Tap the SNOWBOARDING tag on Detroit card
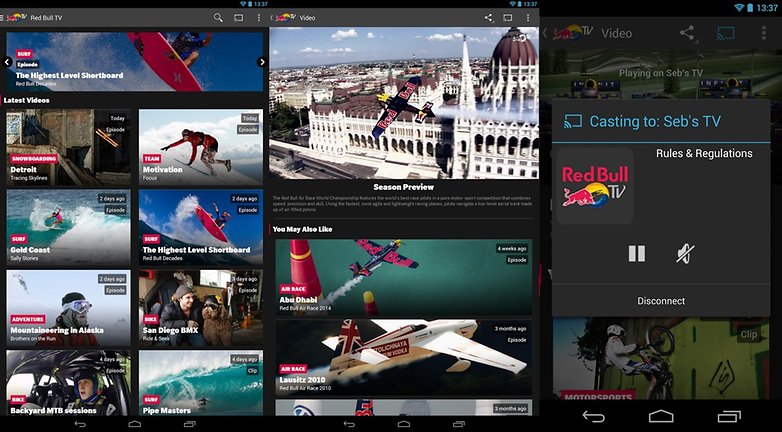Image resolution: width=782 pixels, height=432 pixels. click(x=34, y=159)
